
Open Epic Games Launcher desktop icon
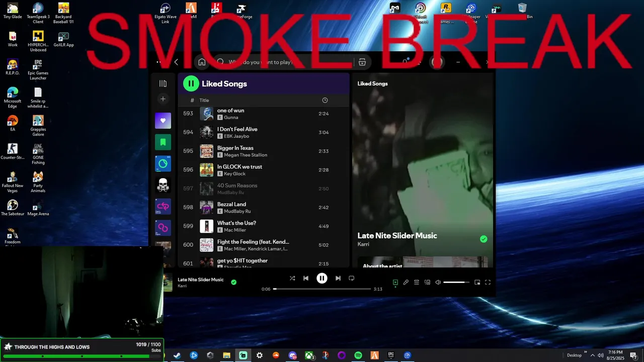[x=38, y=69]
